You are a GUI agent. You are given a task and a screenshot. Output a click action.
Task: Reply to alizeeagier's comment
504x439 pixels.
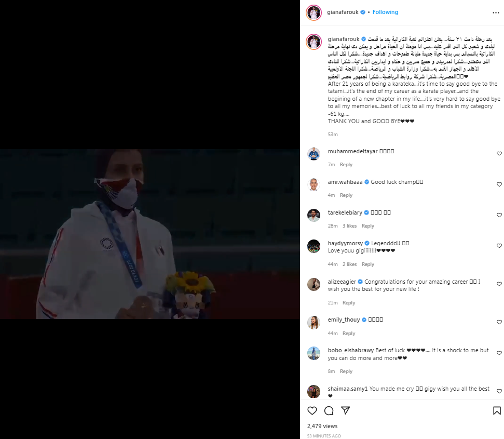pos(349,303)
